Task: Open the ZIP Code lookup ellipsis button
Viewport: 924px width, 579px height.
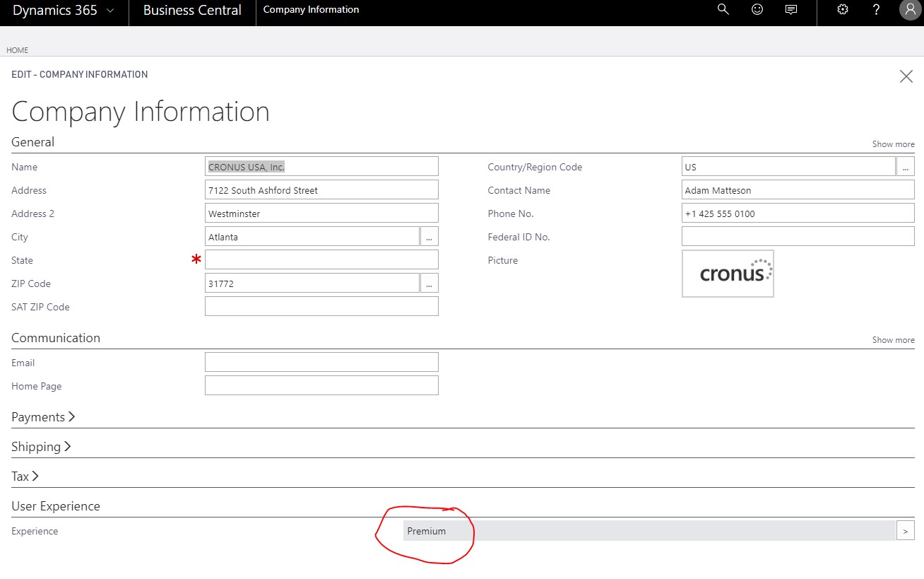Action: coord(430,283)
